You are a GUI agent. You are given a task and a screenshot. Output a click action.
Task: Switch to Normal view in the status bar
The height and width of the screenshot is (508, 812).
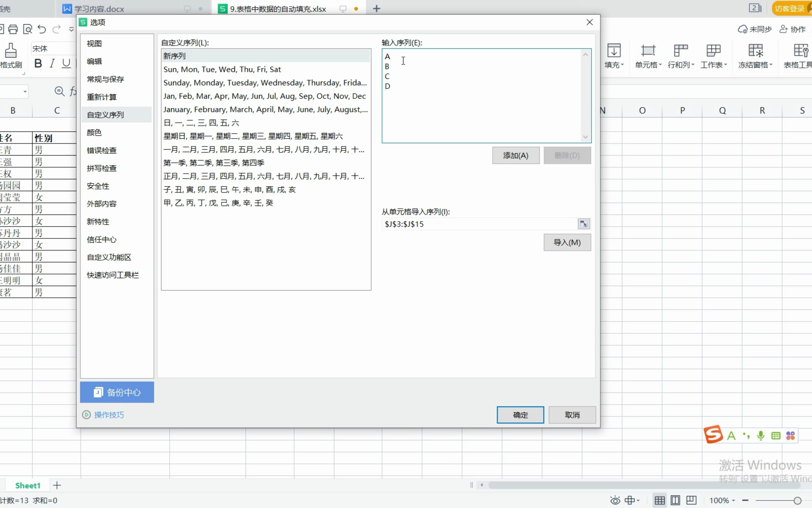click(x=659, y=500)
